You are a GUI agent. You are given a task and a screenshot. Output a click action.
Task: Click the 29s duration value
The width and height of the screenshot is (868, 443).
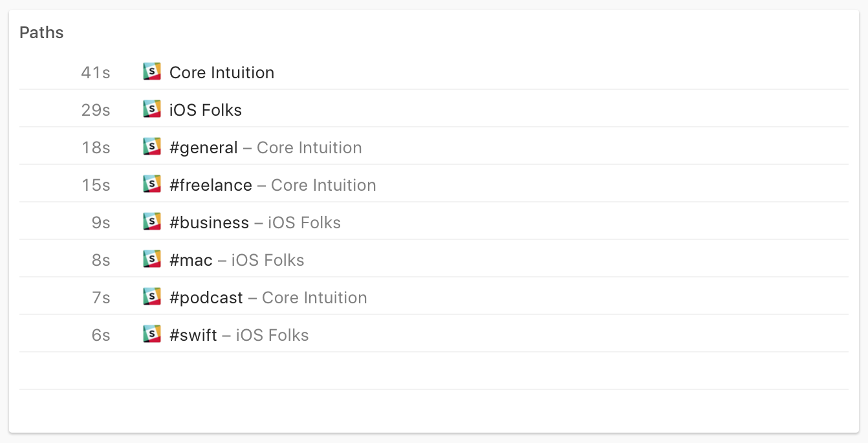tap(96, 110)
